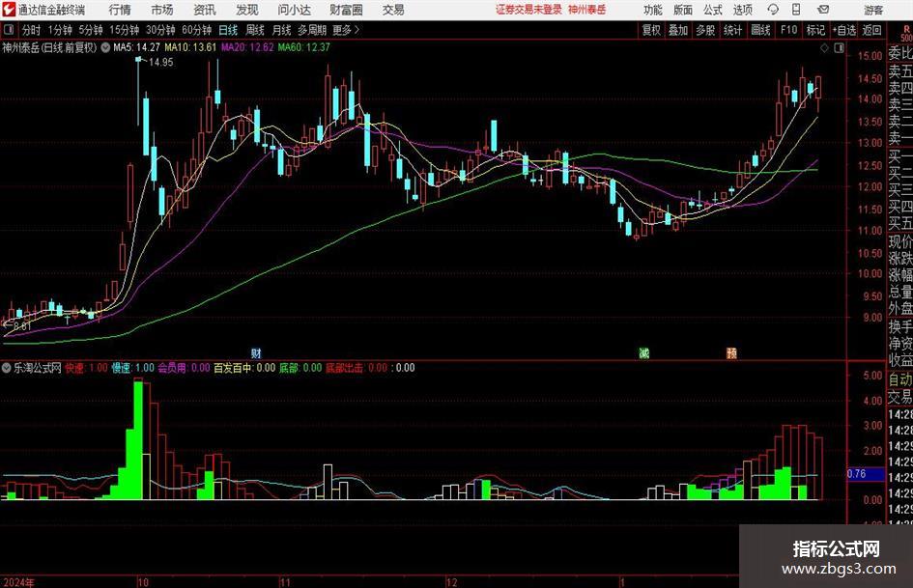The width and height of the screenshot is (913, 588).
Task: Open the 选项 menu
Action: point(742,10)
